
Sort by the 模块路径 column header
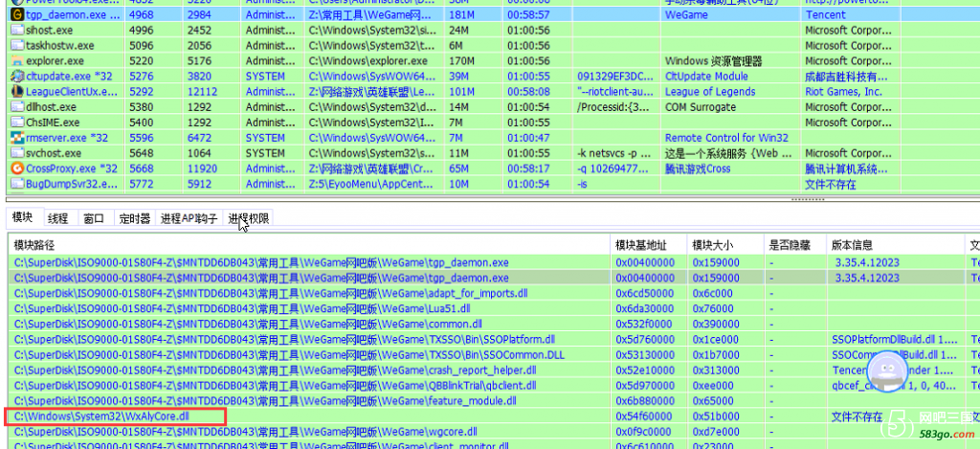click(309, 244)
